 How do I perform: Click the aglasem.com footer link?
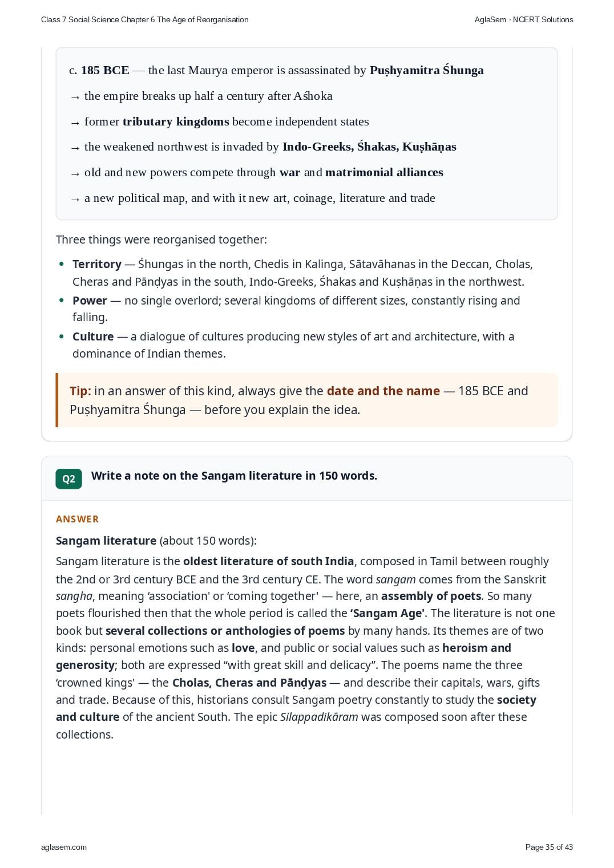pyautogui.click(x=64, y=847)
